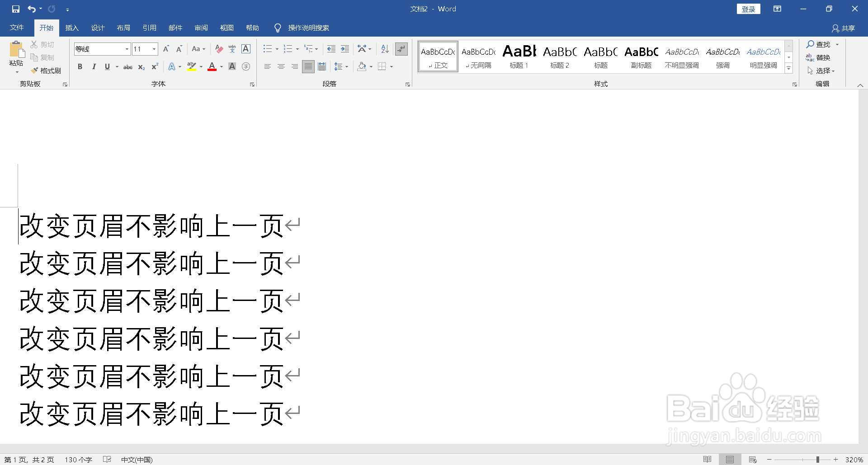Switch to Insert (插入) tab
Image resolution: width=868 pixels, height=465 pixels.
72,28
